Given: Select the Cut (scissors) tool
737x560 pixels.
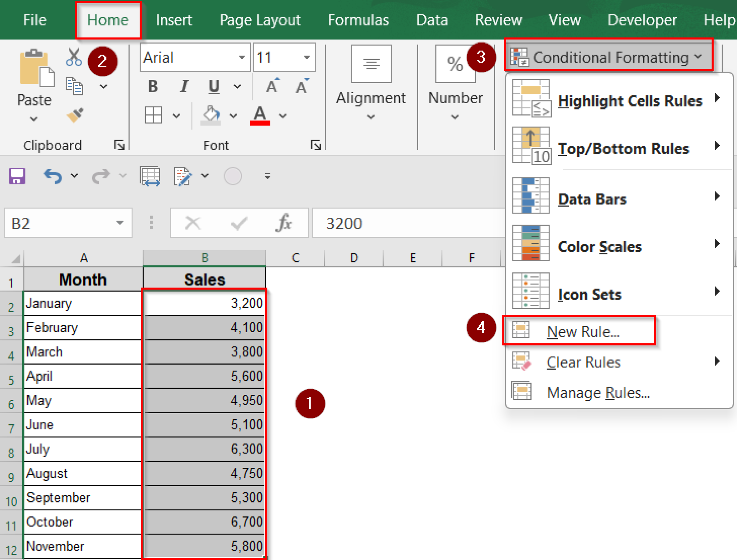Looking at the screenshot, I should point(73,57).
